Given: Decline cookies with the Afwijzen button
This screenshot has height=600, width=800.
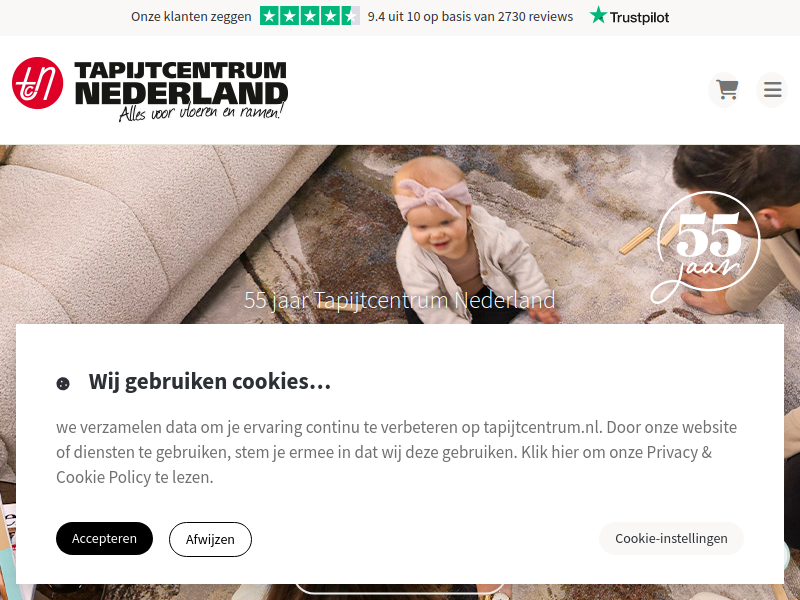Looking at the screenshot, I should pyautogui.click(x=210, y=539).
